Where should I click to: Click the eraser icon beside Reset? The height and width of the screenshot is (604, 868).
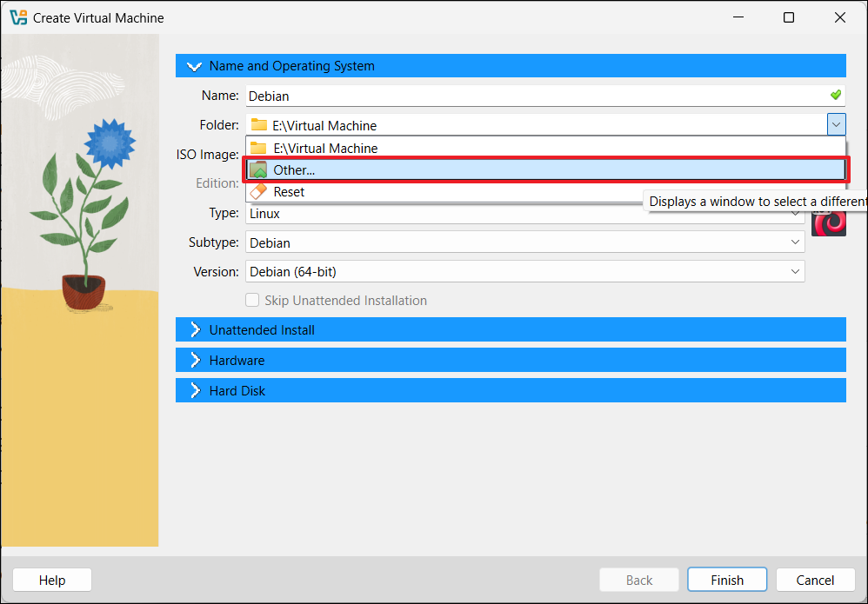click(x=258, y=192)
